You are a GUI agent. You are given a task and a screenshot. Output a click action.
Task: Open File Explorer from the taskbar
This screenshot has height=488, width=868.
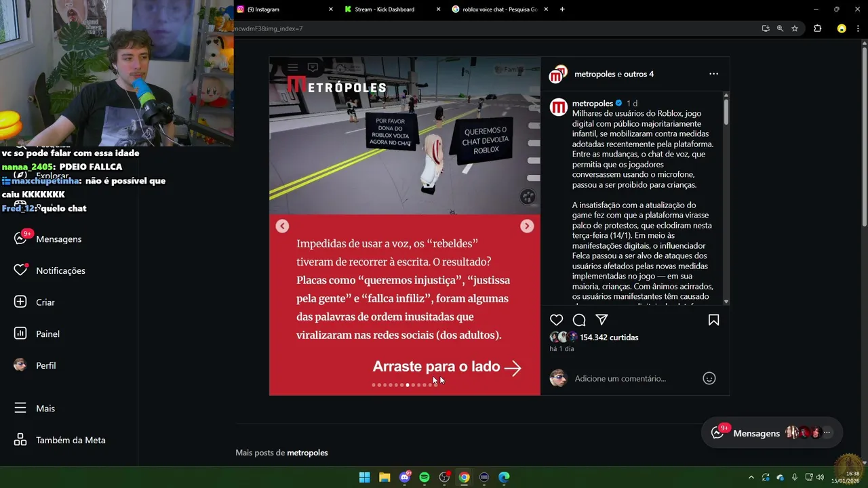(x=384, y=477)
